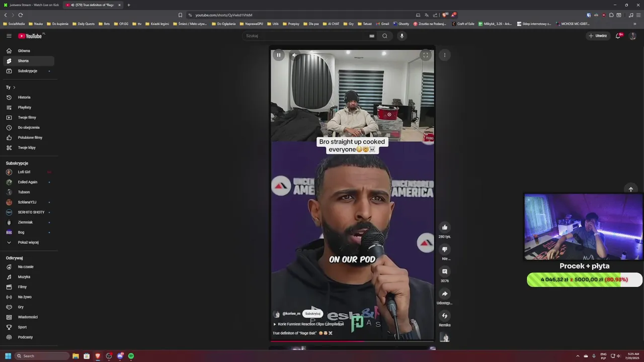This screenshot has height=362, width=644.
Task: Open the YouTube hamburger guide menu
Action: pos(9,36)
